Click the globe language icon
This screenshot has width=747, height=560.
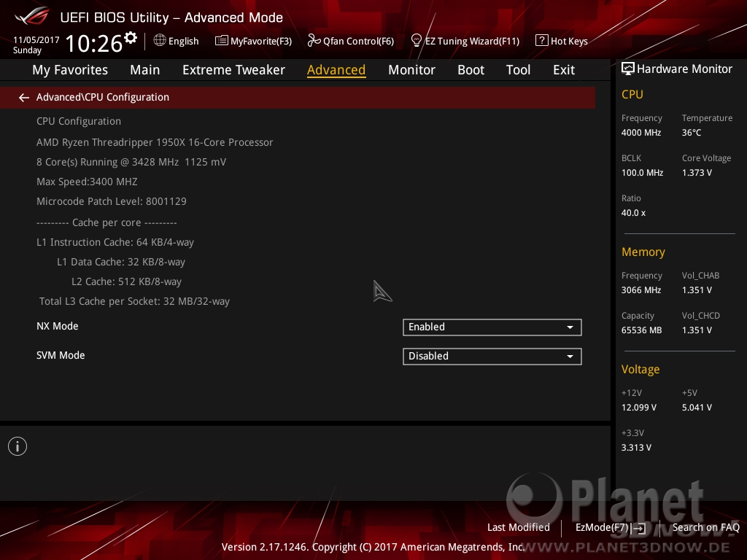[x=160, y=41]
